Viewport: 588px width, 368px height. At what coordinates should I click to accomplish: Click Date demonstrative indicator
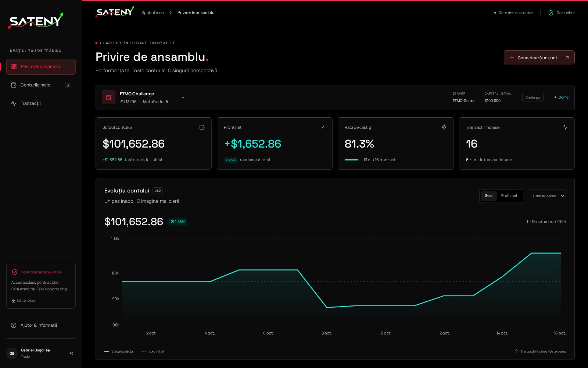pos(513,13)
